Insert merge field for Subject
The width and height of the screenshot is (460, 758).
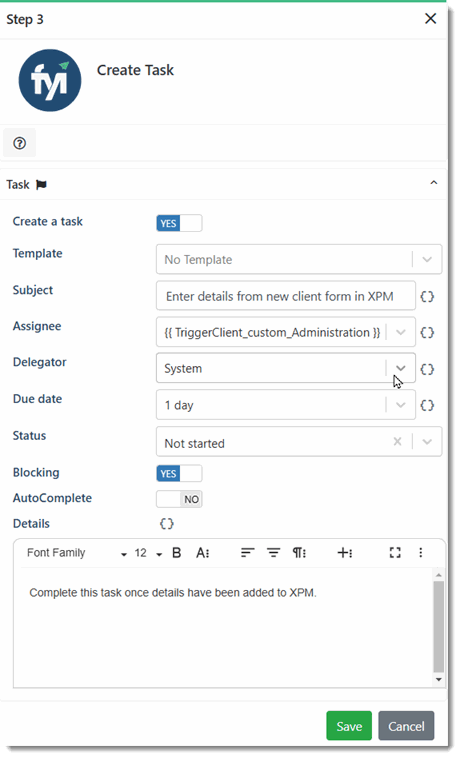[x=427, y=296]
